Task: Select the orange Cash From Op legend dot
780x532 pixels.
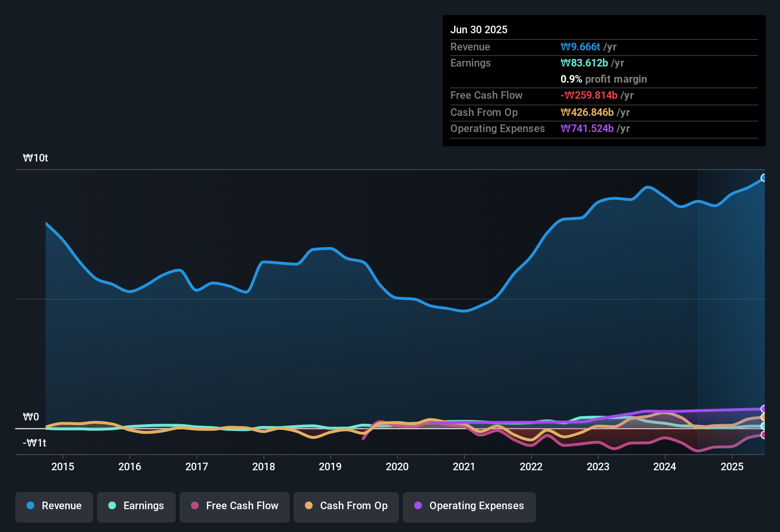Action: coord(309,506)
